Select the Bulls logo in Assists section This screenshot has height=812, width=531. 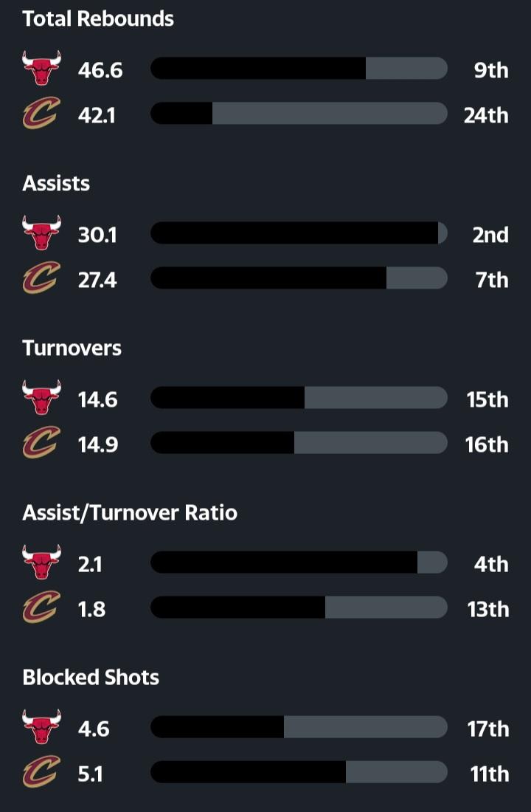(x=41, y=234)
